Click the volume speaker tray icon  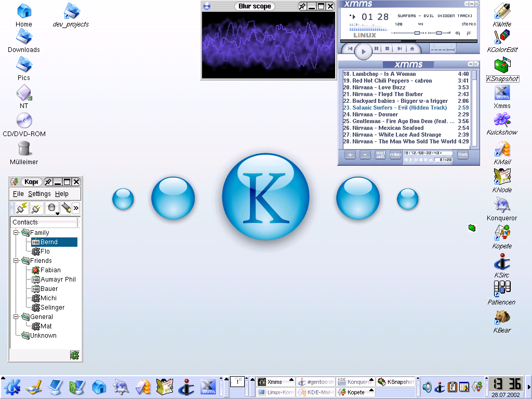(427, 387)
